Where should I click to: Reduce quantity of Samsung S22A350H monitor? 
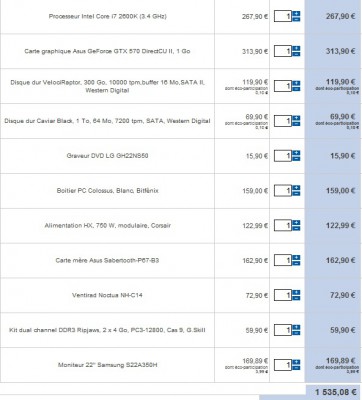click(x=296, y=368)
